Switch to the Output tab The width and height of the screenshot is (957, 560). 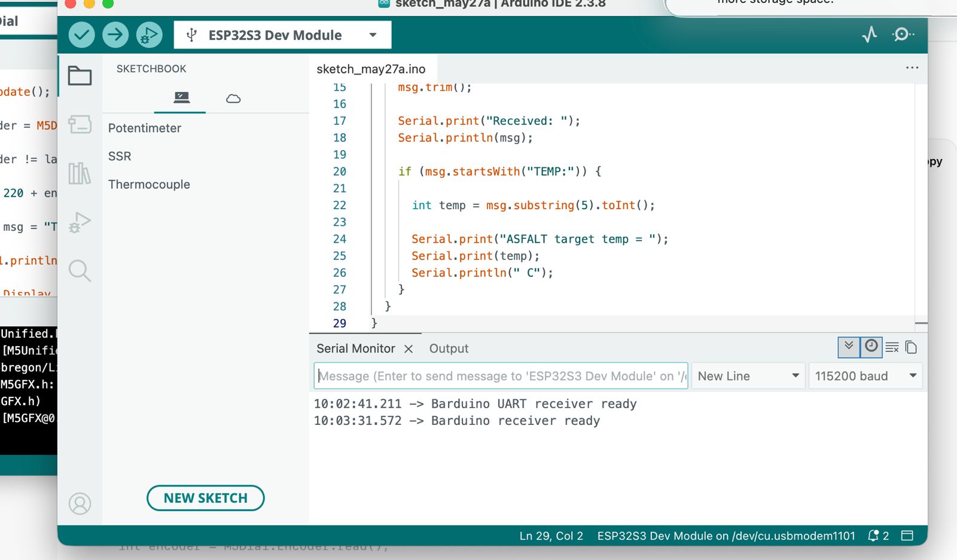449,348
